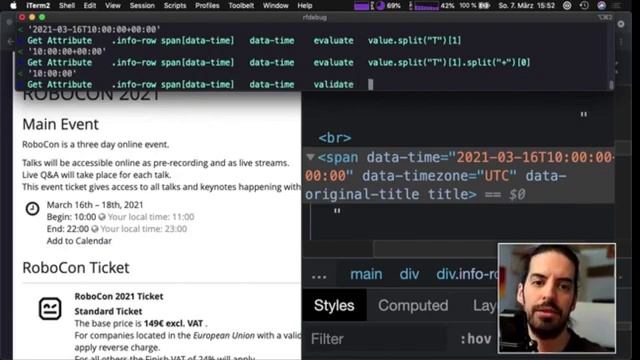Image resolution: width=640 pixels, height=360 pixels.
Task: Switch to the Layout tab
Action: tap(485, 305)
